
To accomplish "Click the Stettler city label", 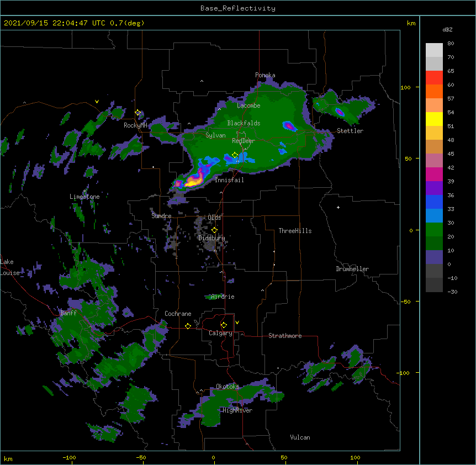I will click(x=350, y=131).
